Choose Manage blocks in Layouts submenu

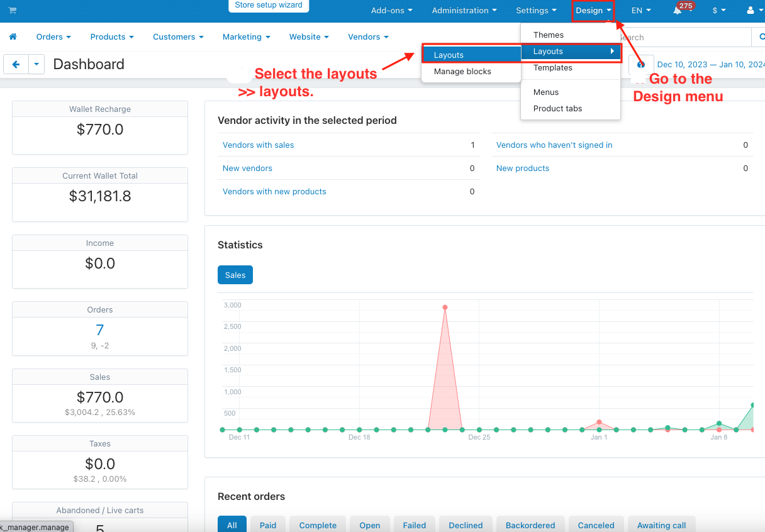[462, 72]
